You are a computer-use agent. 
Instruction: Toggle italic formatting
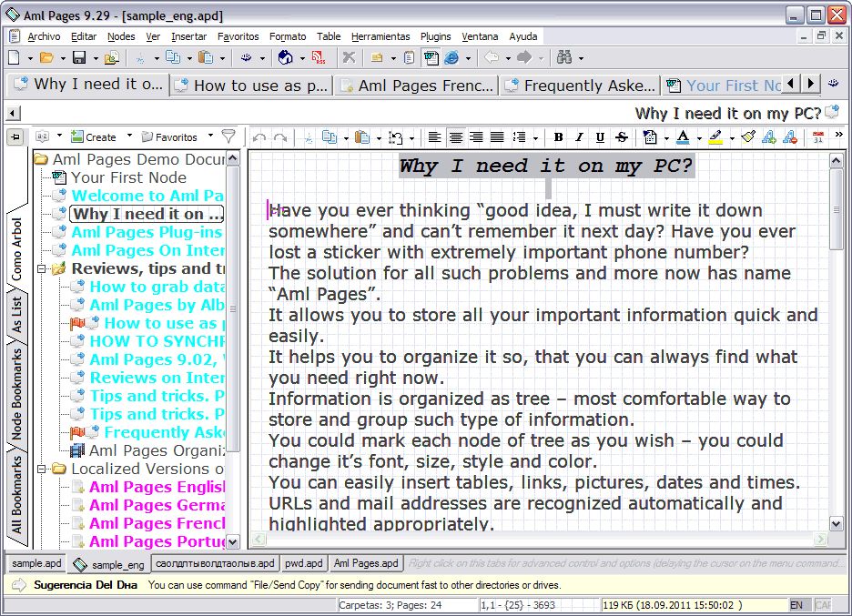click(x=579, y=137)
